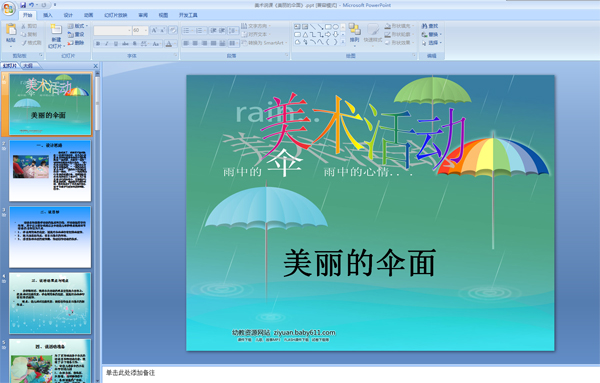Click the notes area to add notes
The height and width of the screenshot is (383, 600).
[x=351, y=373]
